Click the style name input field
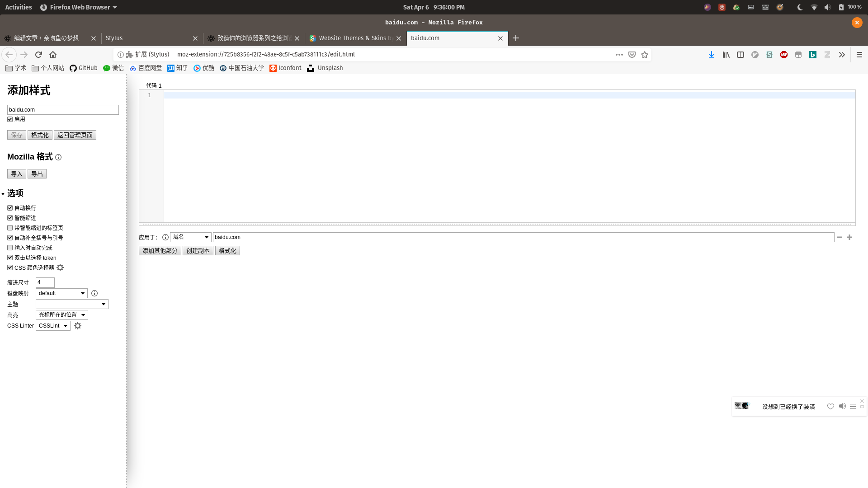 [x=63, y=110]
